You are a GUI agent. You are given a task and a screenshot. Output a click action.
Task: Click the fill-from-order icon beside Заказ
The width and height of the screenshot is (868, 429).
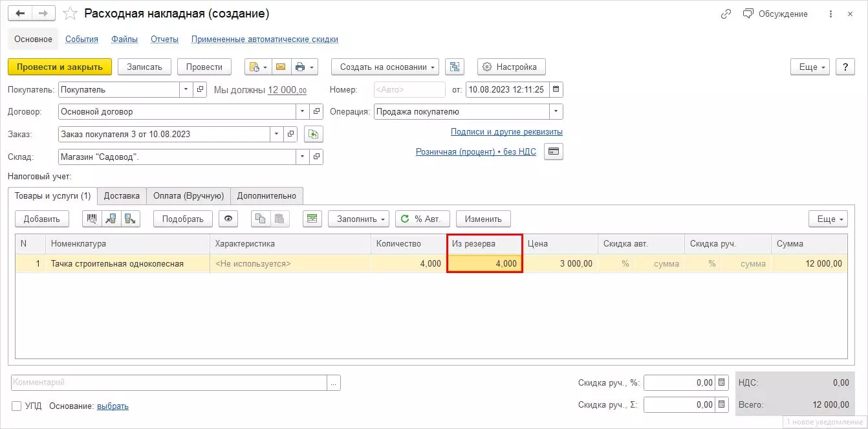point(313,134)
